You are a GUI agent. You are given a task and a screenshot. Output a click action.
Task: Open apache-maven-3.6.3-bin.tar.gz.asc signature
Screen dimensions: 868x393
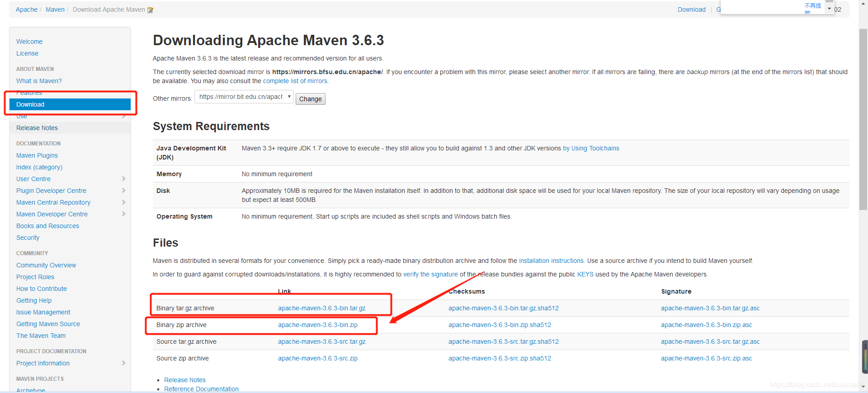[x=710, y=308]
